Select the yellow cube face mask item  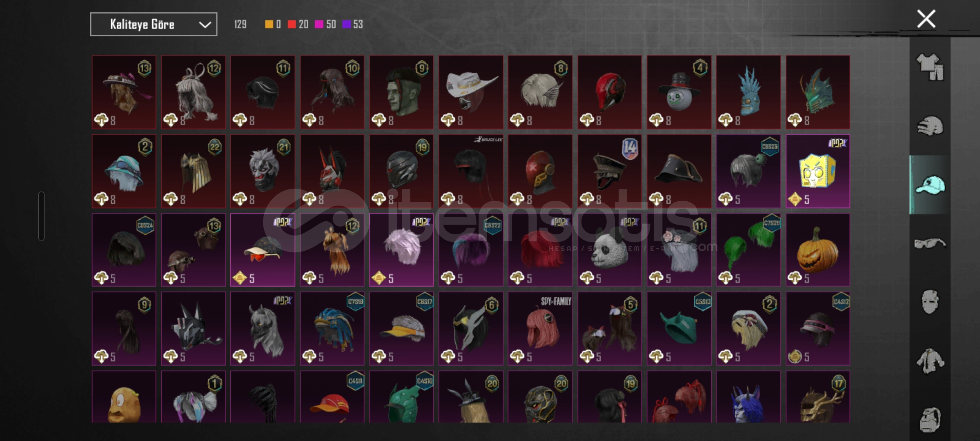818,171
